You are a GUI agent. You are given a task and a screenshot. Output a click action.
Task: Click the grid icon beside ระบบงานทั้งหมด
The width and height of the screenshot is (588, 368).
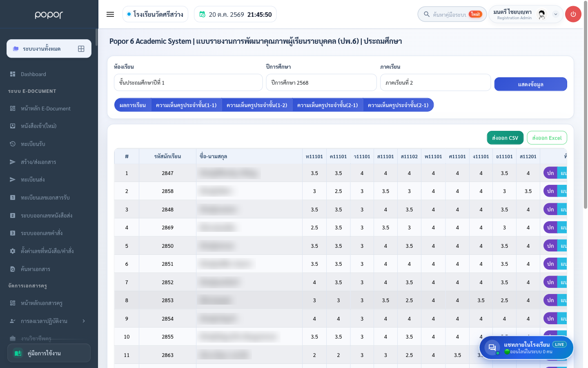tap(81, 49)
